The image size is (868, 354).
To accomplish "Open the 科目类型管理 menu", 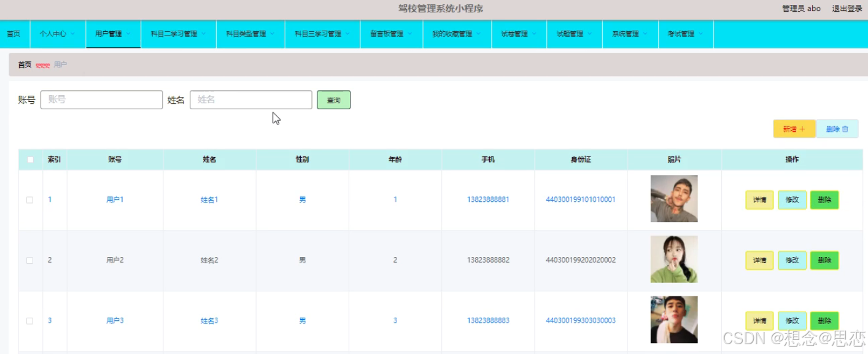I will (250, 34).
